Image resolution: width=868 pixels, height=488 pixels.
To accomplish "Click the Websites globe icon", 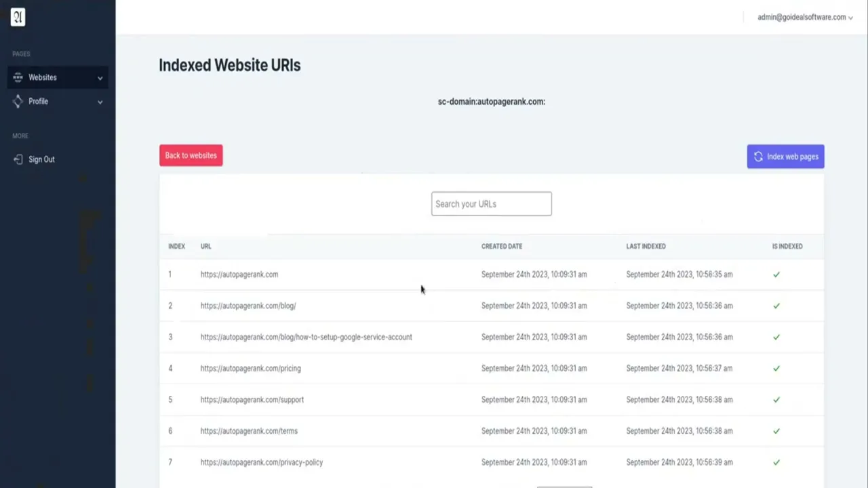I will pyautogui.click(x=18, y=77).
